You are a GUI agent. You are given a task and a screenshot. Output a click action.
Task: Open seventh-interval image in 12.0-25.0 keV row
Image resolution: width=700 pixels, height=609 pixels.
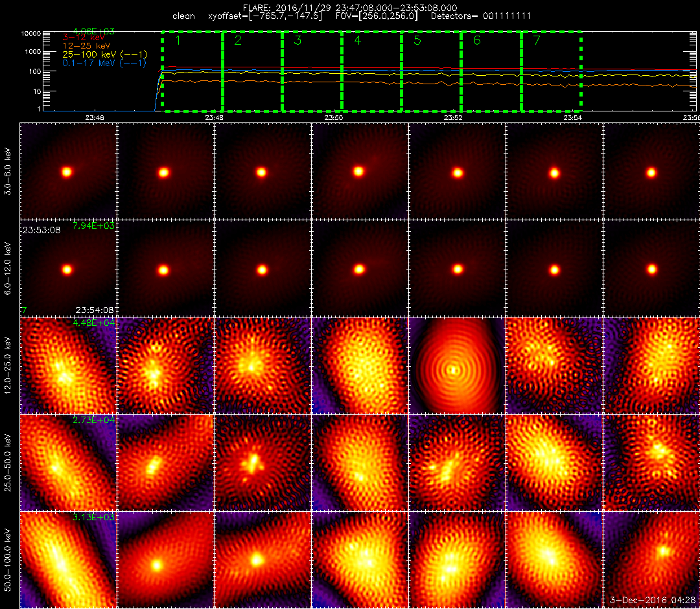pos(651,365)
